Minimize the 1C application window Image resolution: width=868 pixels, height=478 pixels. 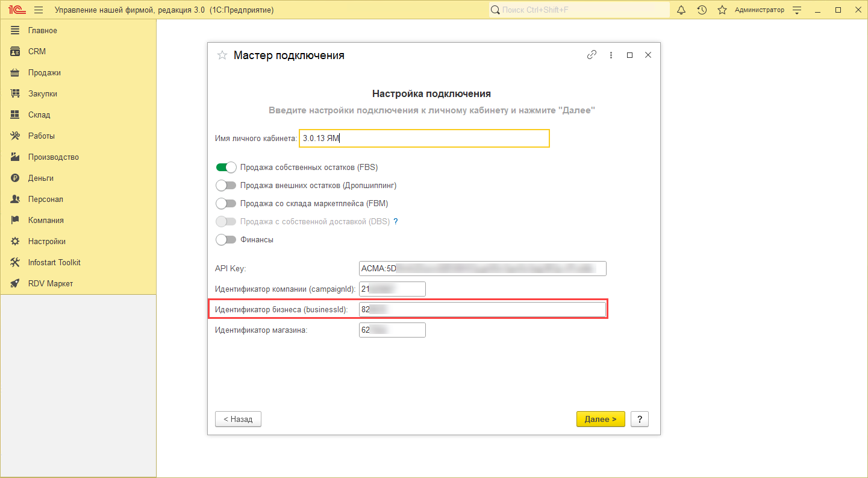[x=817, y=10]
